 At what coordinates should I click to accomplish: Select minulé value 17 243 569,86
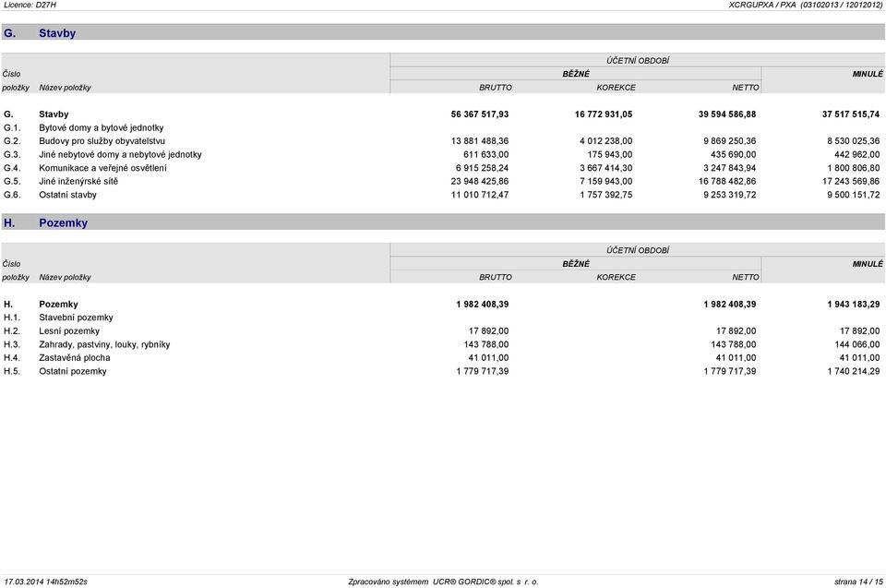[851, 182]
